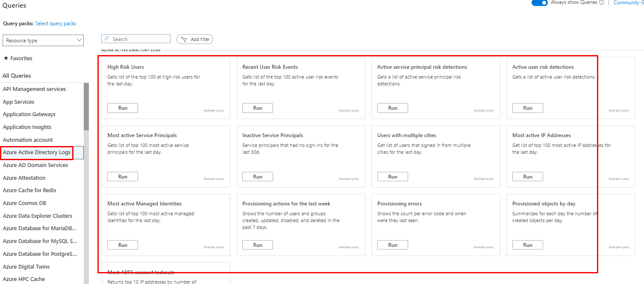Click the Add filter funnel icon

pos(184,39)
